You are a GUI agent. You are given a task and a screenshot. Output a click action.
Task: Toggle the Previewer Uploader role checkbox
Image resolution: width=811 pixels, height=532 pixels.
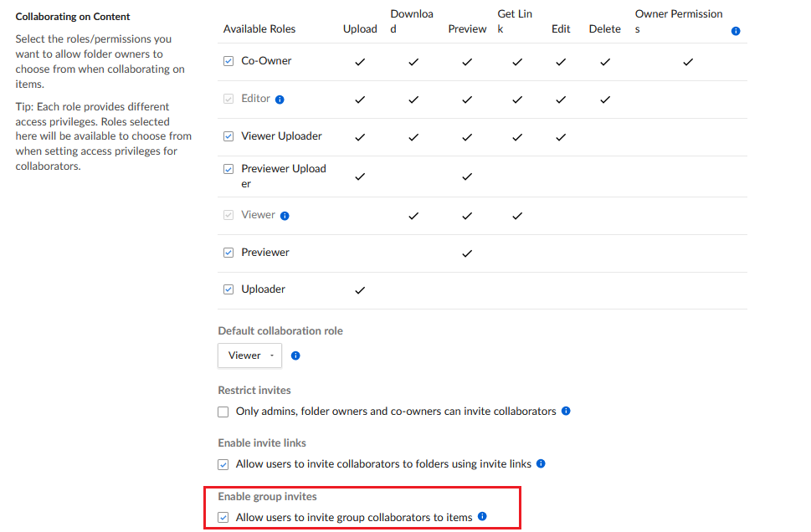[228, 169]
